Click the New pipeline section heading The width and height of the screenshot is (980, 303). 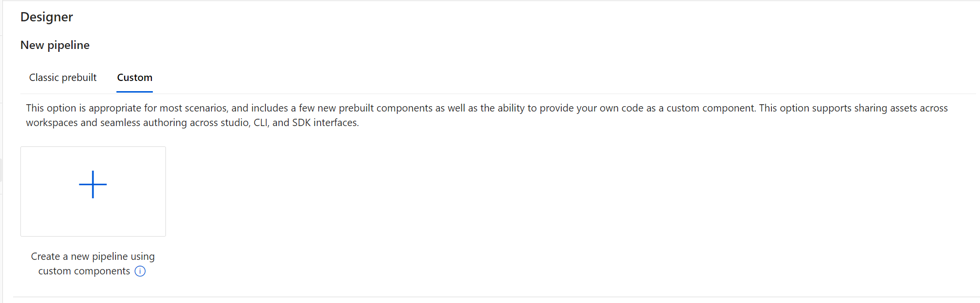pyautogui.click(x=55, y=45)
